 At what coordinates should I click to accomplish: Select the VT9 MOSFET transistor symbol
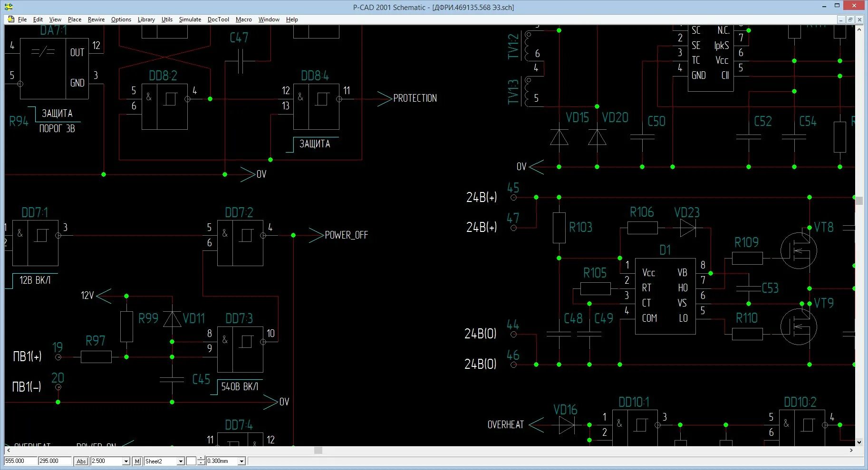point(799,326)
